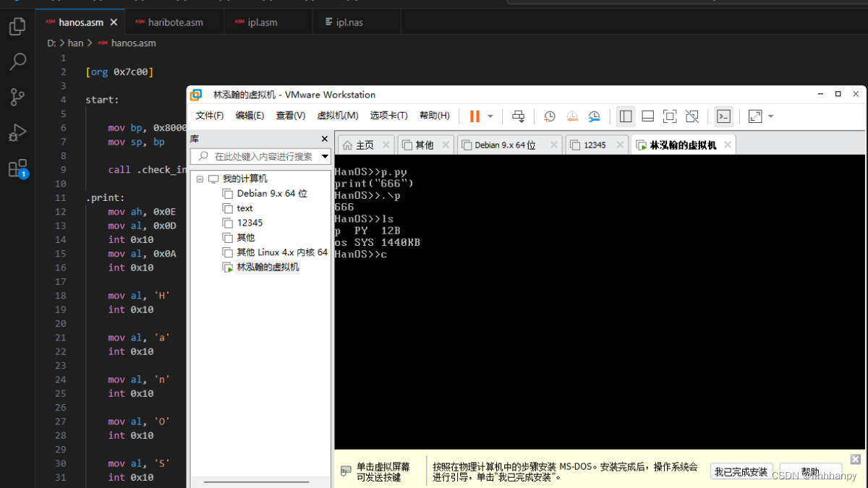Close the 库 library panel
Viewport: 868px width, 488px height.
[325, 139]
